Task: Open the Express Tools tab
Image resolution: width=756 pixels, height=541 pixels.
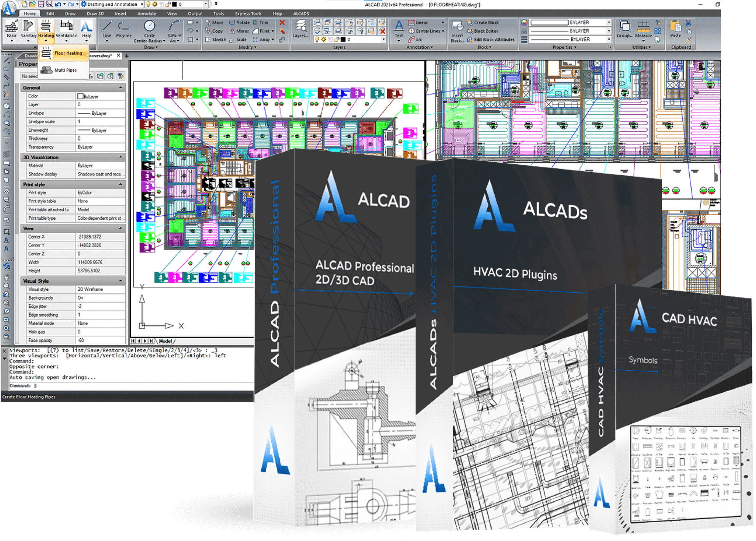Action: coord(248,14)
